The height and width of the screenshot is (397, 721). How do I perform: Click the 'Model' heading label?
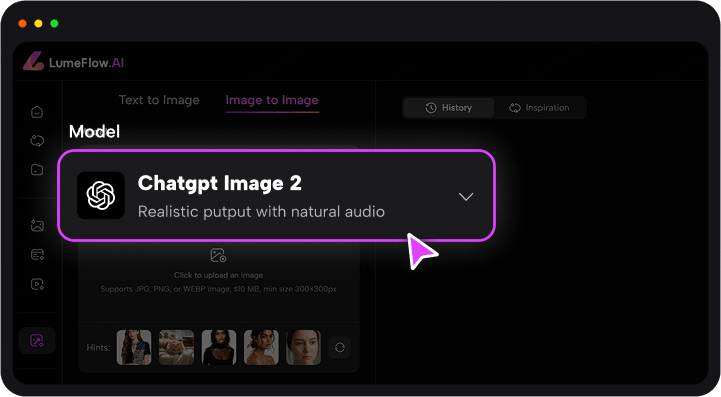click(x=94, y=132)
